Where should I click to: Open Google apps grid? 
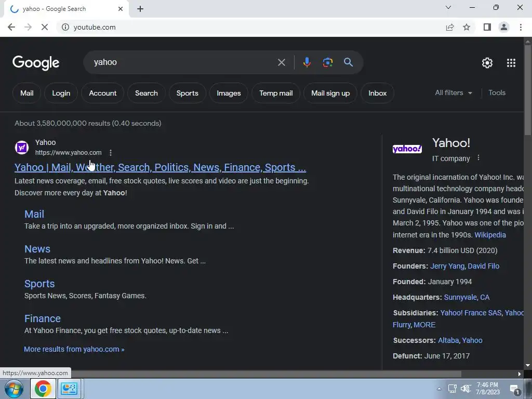[x=511, y=63]
